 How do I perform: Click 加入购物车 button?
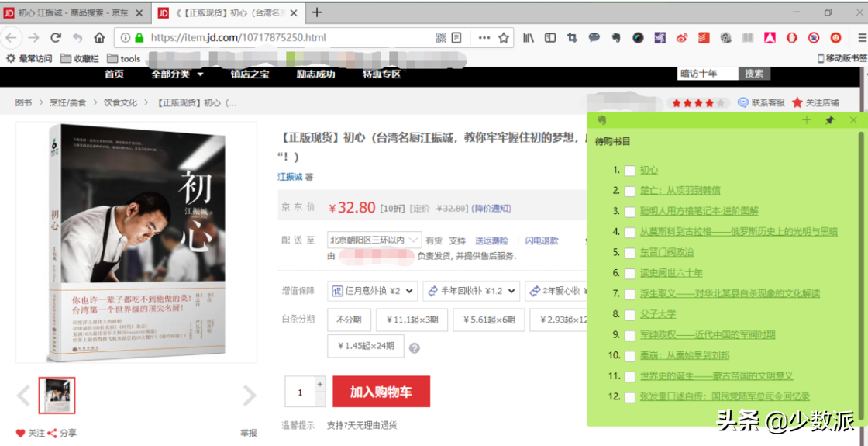381,392
